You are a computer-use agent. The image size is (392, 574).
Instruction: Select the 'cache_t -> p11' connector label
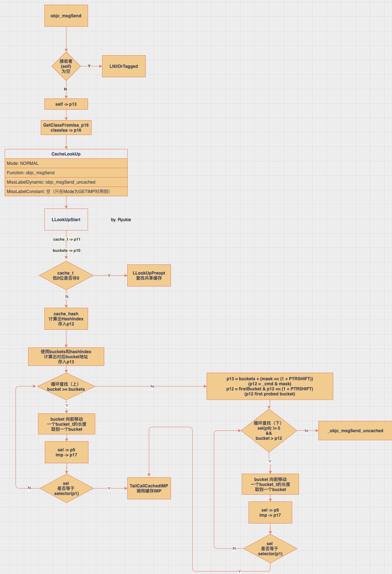(x=67, y=239)
